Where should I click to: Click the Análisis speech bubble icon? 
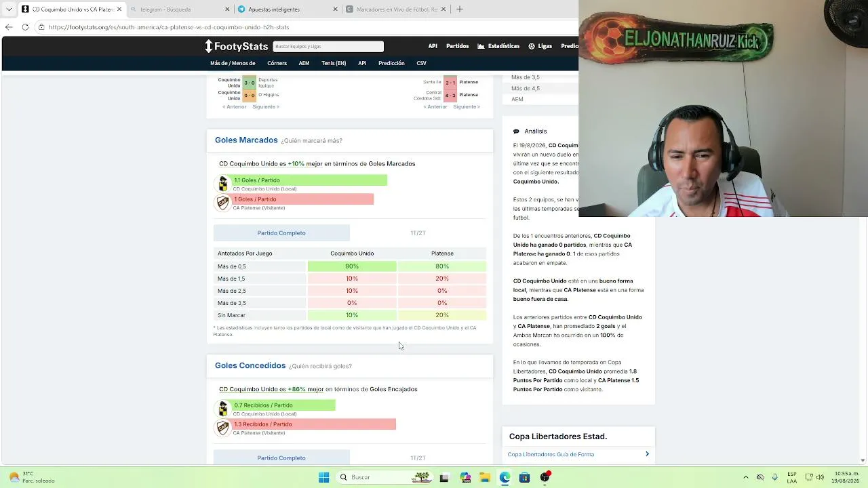pyautogui.click(x=516, y=131)
